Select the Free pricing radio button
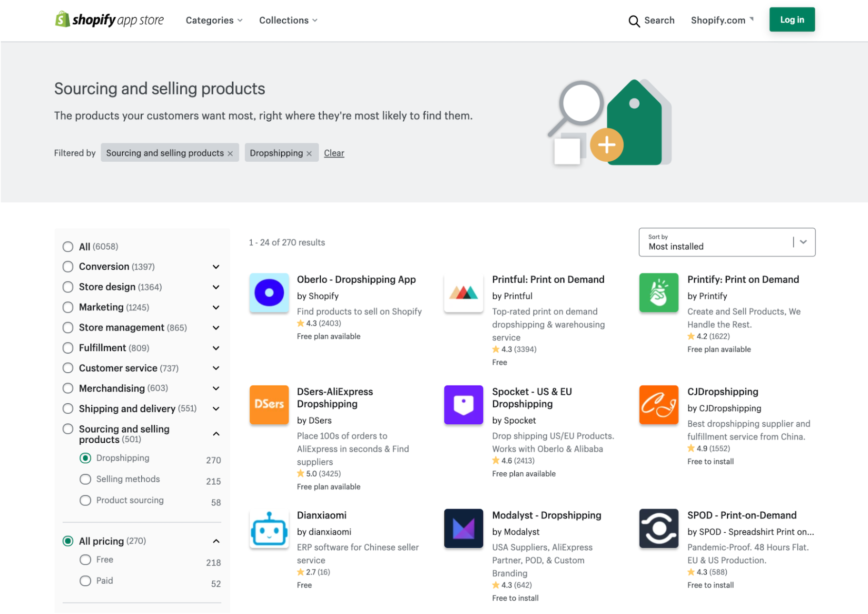 (85, 560)
